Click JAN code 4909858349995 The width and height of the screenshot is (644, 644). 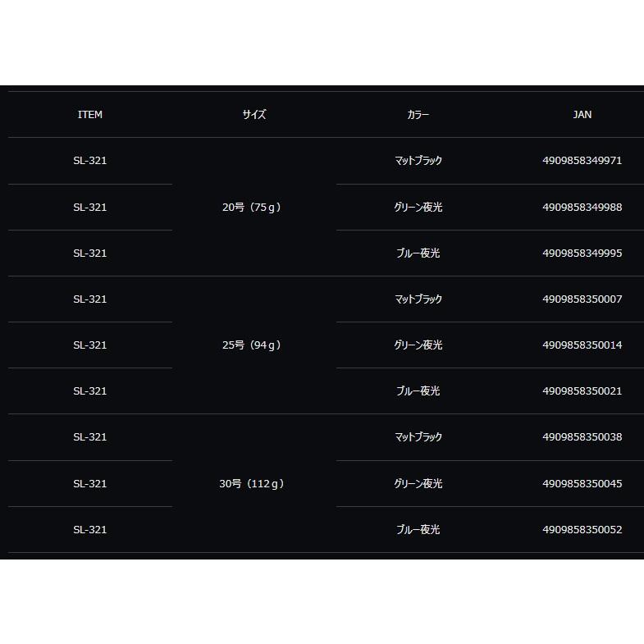(582, 253)
